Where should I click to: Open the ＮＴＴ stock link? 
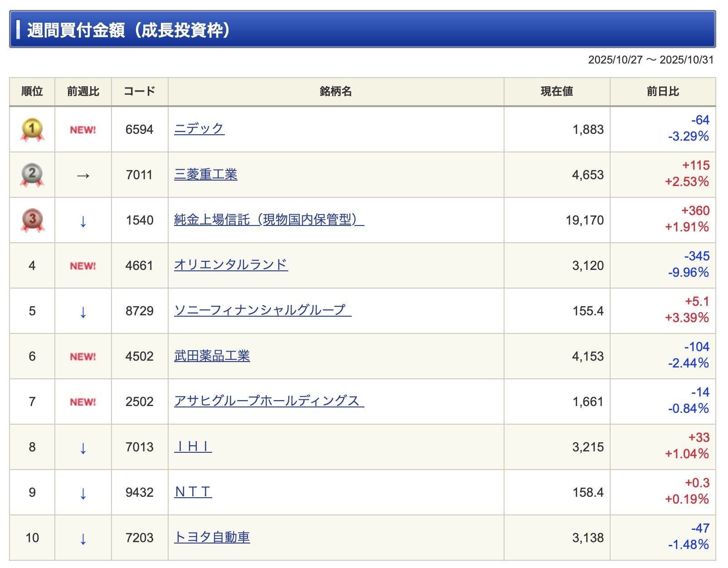pyautogui.click(x=193, y=492)
